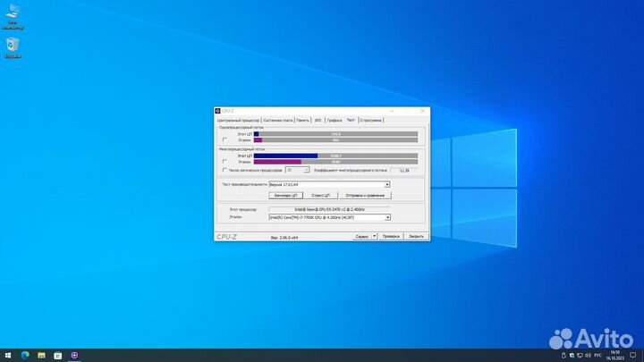
Task: Click the version text Вер. 2.06.0.x64
Action: click(x=284, y=238)
